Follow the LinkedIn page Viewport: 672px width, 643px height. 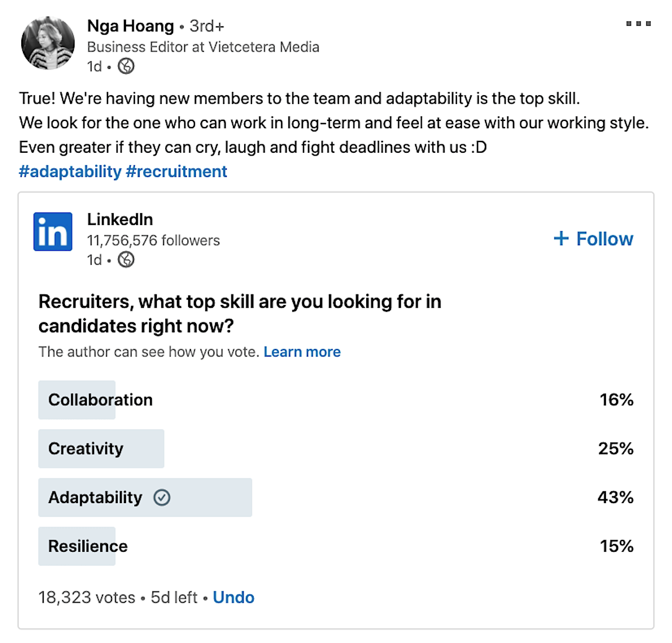[594, 238]
